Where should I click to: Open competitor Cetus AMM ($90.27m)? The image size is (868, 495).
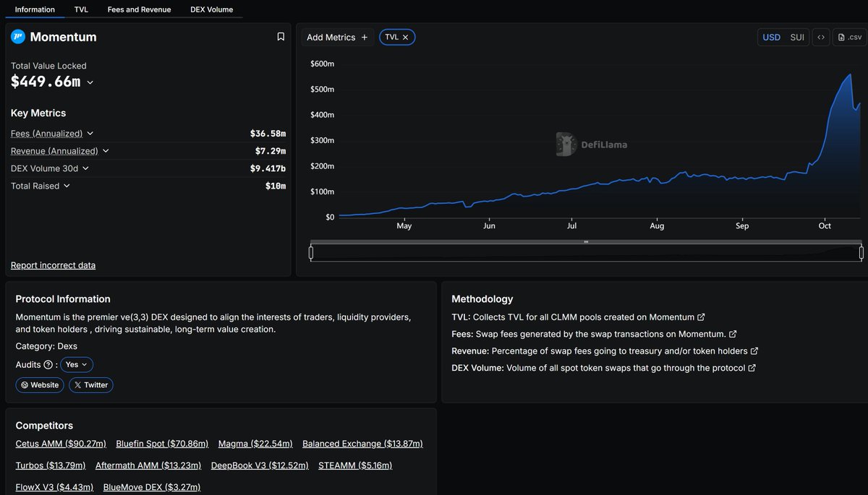coord(61,444)
